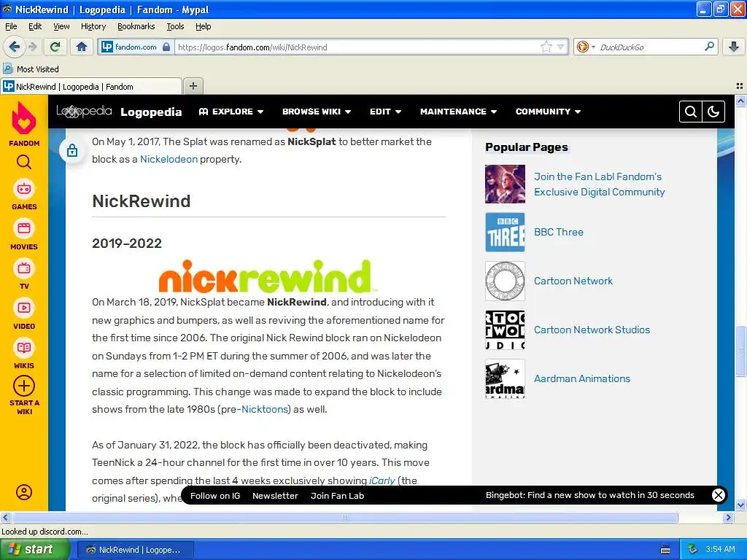
Task: Expand the Community dropdown
Action: 548,112
